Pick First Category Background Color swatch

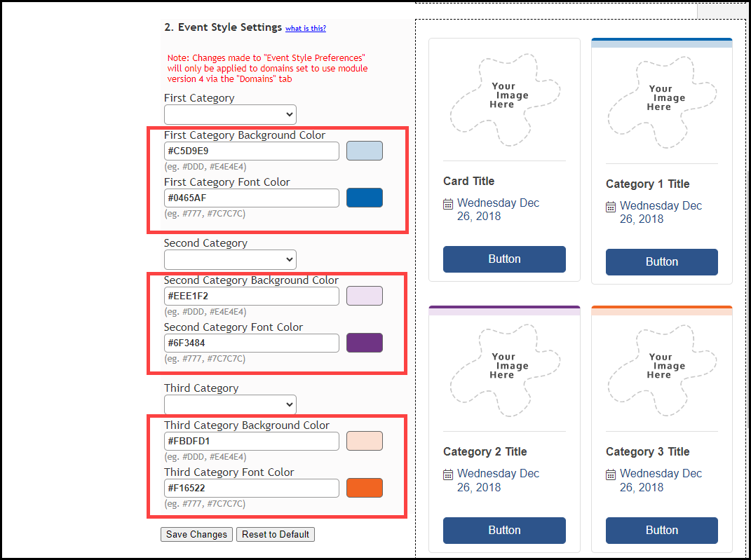point(365,151)
